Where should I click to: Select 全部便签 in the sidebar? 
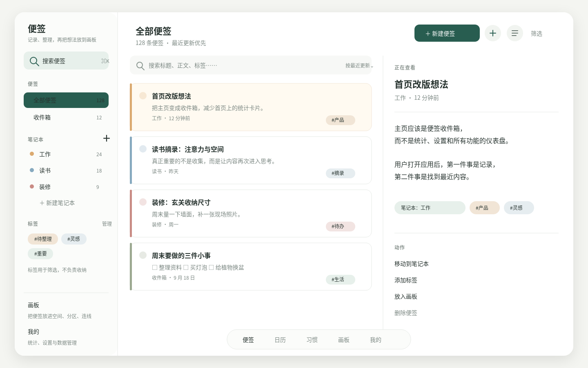pyautogui.click(x=66, y=100)
